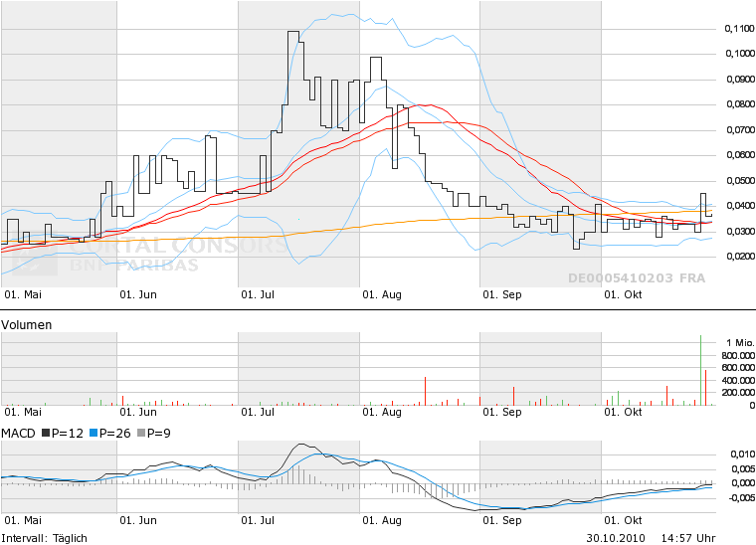Click 01. Mai on the price chart axis

click(x=24, y=295)
